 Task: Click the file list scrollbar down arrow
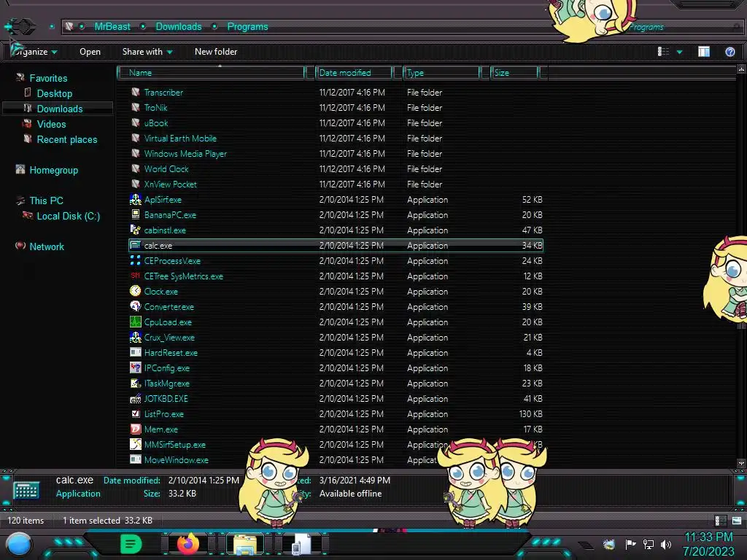(x=741, y=463)
